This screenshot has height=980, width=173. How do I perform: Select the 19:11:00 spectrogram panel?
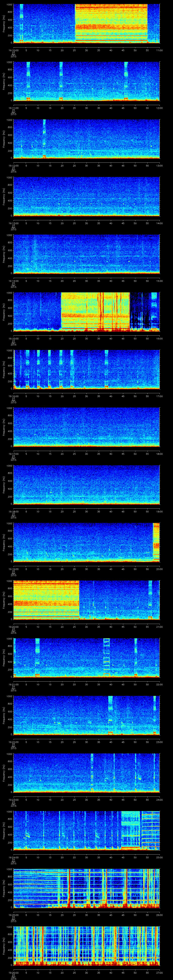click(86, 81)
